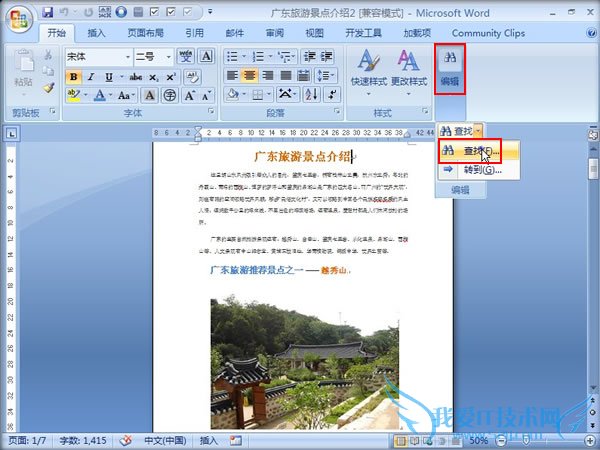Toggle the third greyed checkbox in Quick Access Toolbar

(x=188, y=12)
